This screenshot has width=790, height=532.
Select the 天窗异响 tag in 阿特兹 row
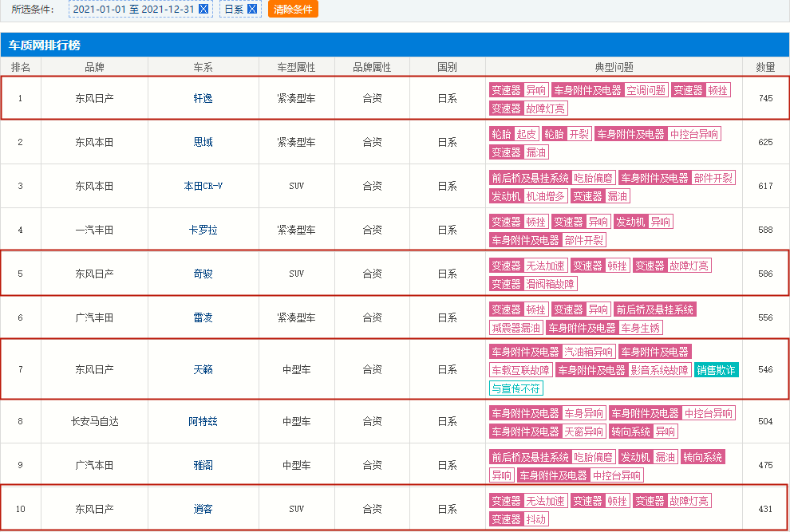pos(583,432)
